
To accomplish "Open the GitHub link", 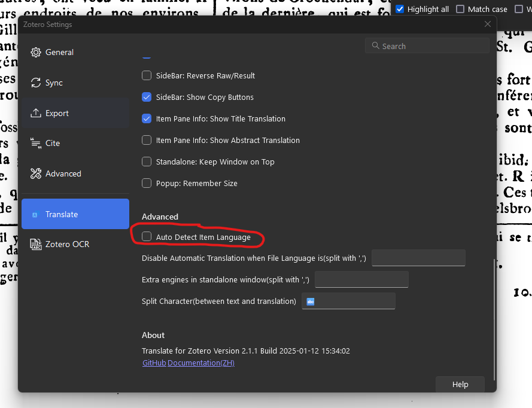I will (154, 363).
